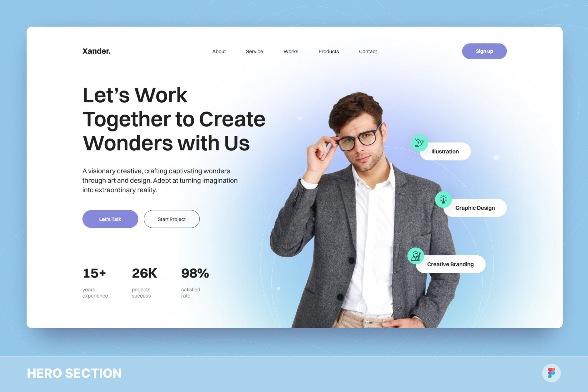Viewport: 588px width, 392px height.
Task: Click the Sign up button
Action: tap(485, 51)
